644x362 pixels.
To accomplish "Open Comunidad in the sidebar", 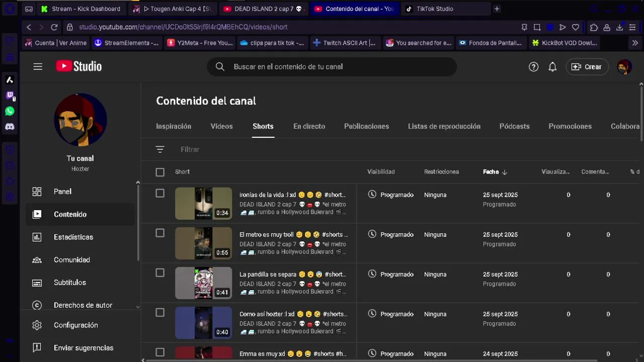I will click(x=80, y=260).
